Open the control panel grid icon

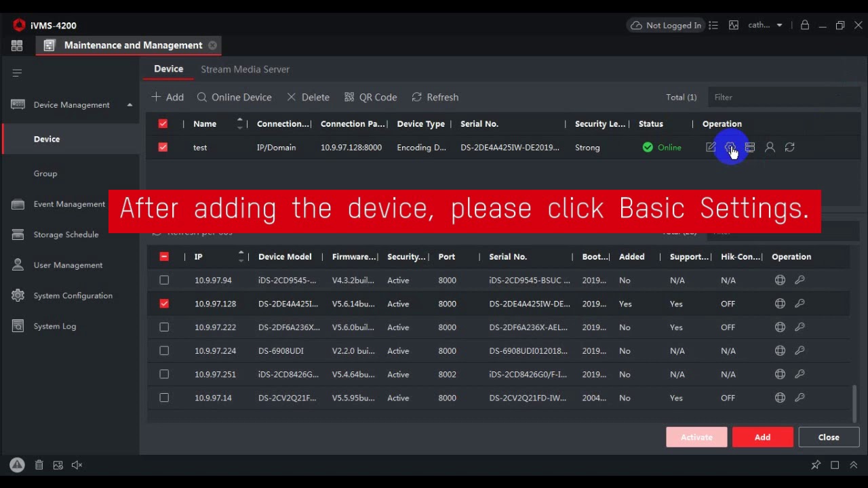pyautogui.click(x=17, y=45)
